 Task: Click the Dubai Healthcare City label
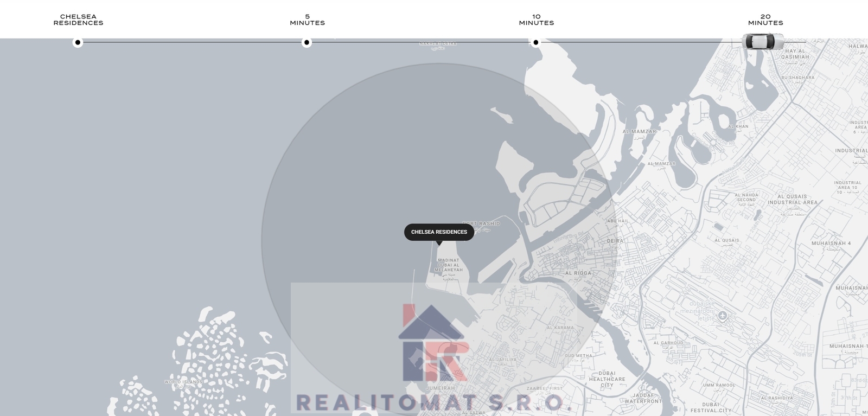[607, 379]
